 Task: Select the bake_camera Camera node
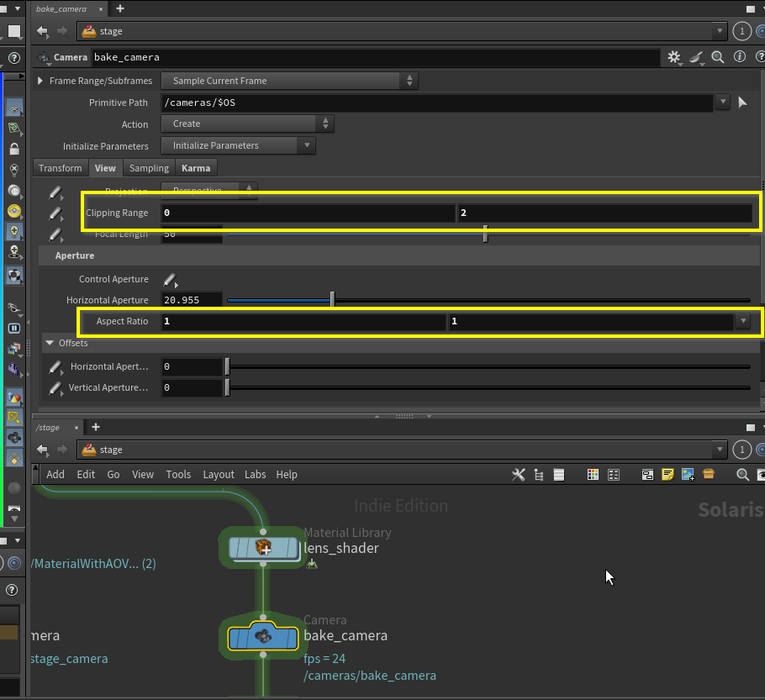coord(263,637)
